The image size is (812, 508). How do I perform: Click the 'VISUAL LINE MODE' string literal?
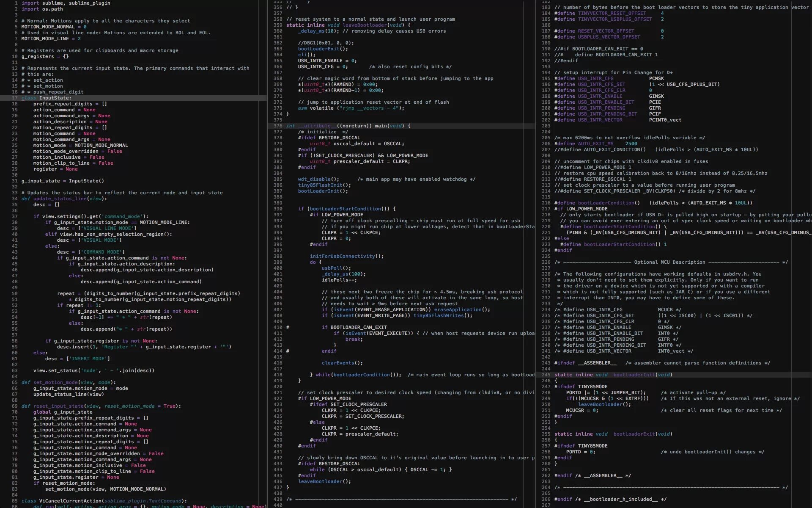(x=107, y=228)
